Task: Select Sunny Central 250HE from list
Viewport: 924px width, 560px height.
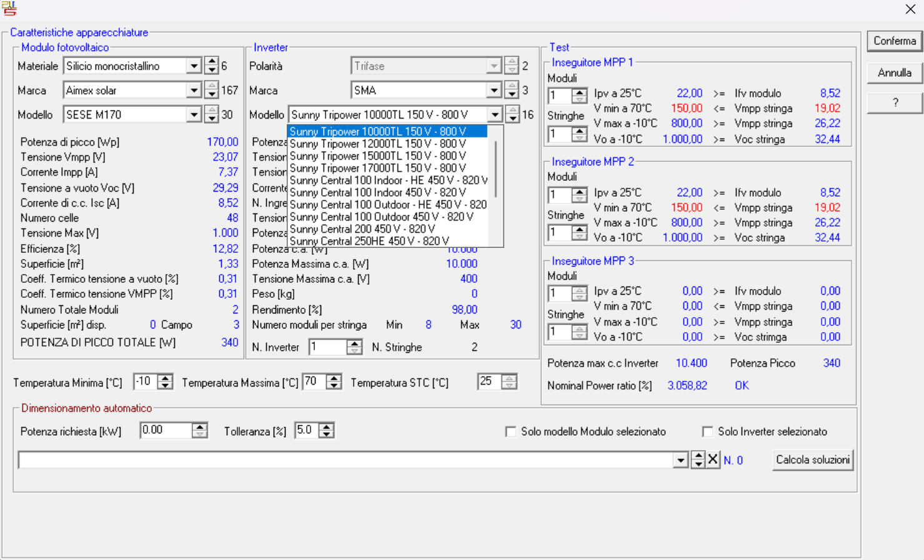Action: [387, 241]
